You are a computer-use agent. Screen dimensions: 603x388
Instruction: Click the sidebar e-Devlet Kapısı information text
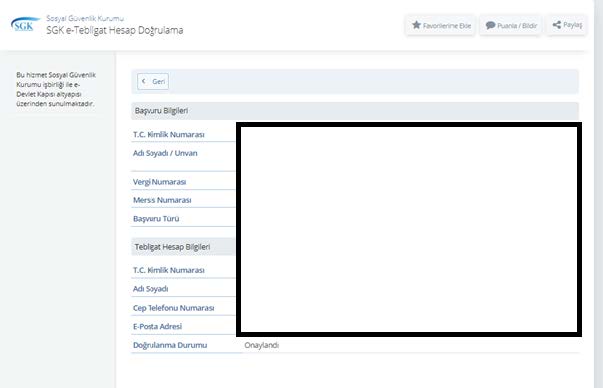click(x=56, y=89)
